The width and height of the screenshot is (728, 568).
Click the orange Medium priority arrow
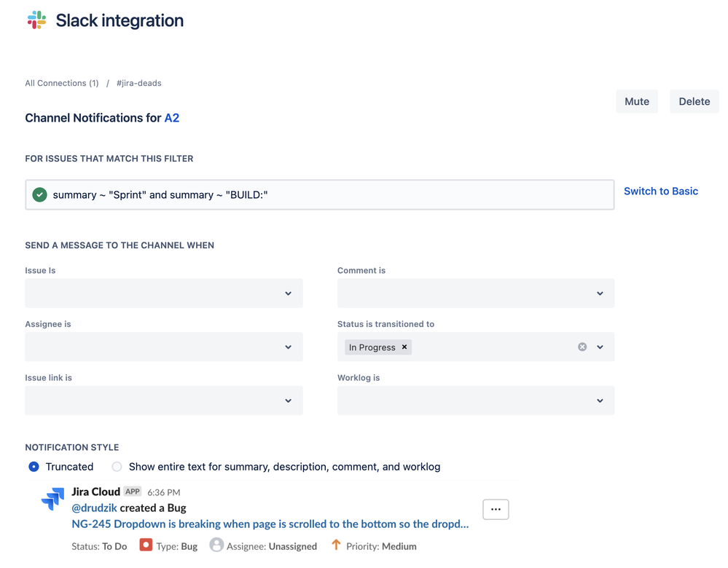[336, 545]
